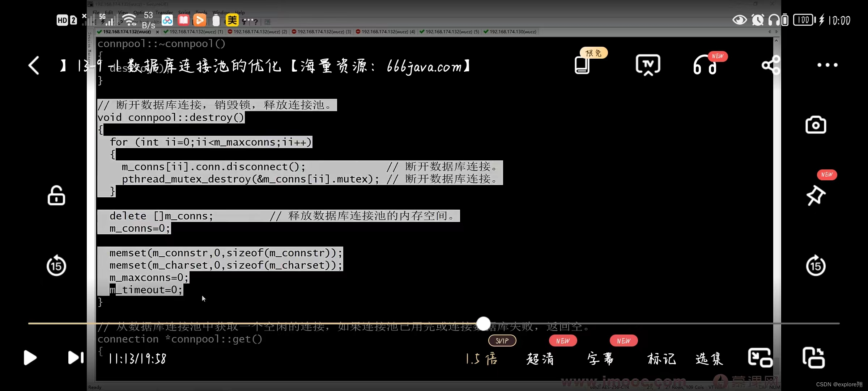Open the ebook notes icon marked 限免
868x391 pixels.
point(582,66)
